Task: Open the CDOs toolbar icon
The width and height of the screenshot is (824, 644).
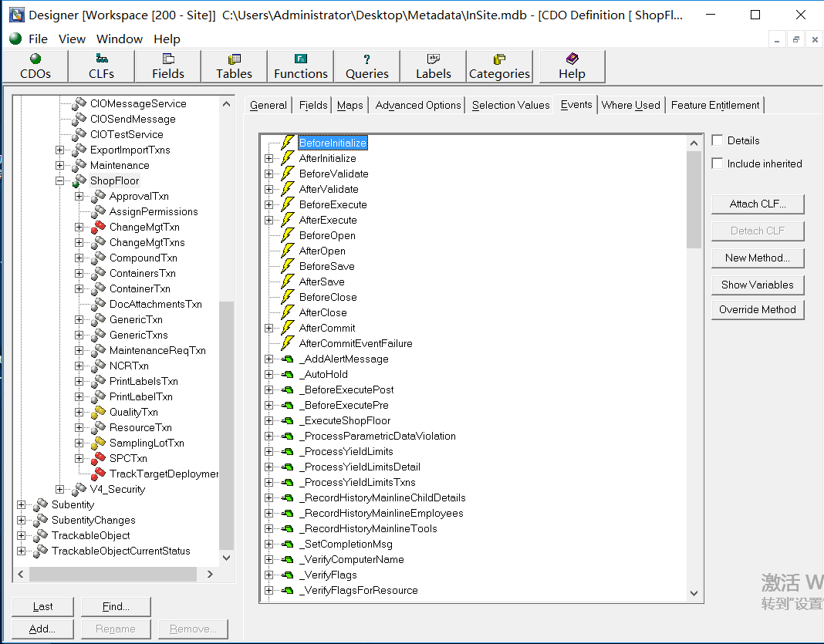Action: [x=35, y=66]
